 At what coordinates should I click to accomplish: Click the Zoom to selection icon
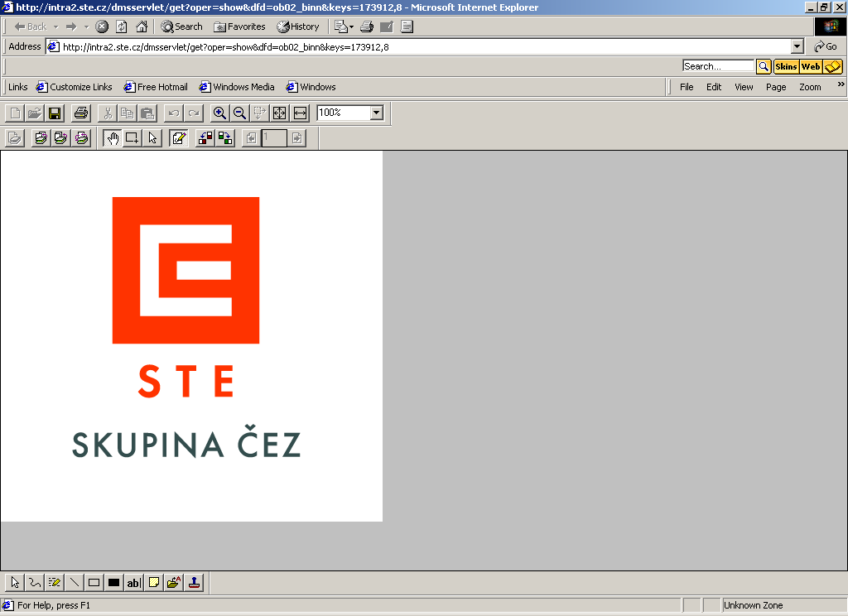259,113
